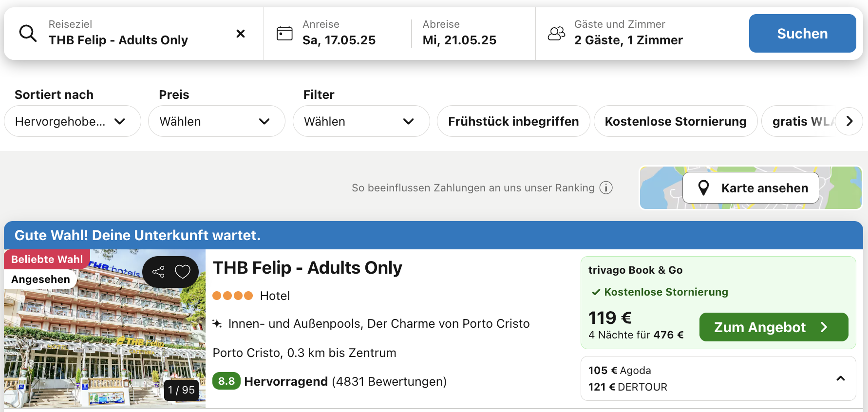Click the Suchen button
Viewport: 868px width, 412px height.
[x=802, y=34]
